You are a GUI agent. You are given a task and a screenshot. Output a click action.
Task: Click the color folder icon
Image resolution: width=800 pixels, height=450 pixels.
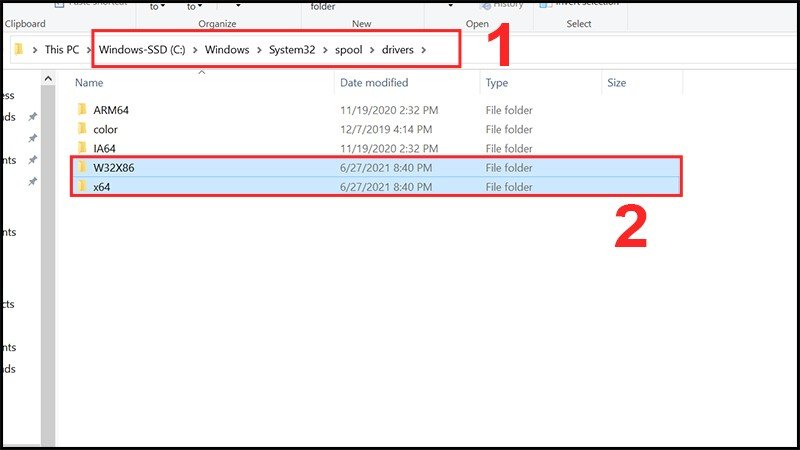tap(82, 130)
